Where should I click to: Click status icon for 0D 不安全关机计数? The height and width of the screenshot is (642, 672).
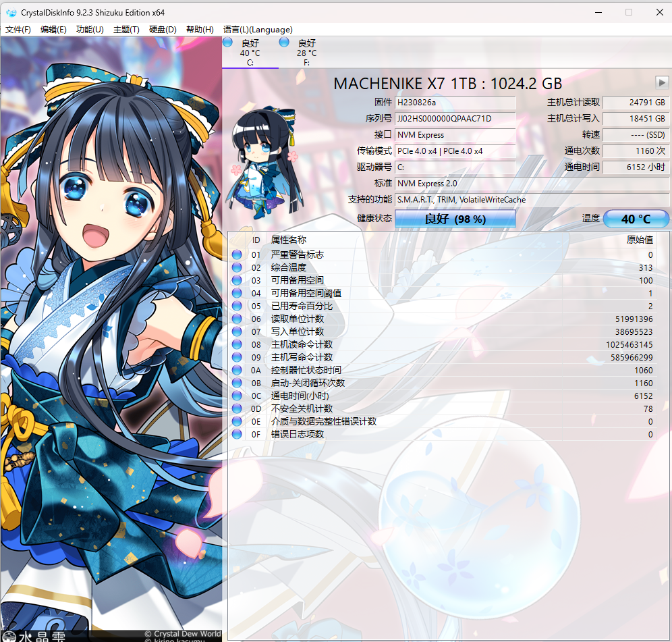237,408
